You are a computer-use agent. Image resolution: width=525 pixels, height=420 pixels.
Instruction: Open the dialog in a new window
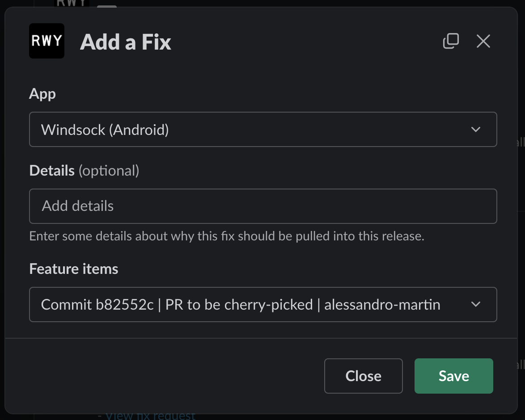point(451,41)
